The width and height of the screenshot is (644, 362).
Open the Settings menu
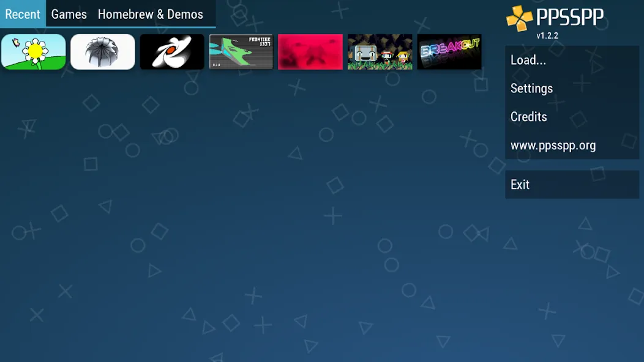coord(531,89)
